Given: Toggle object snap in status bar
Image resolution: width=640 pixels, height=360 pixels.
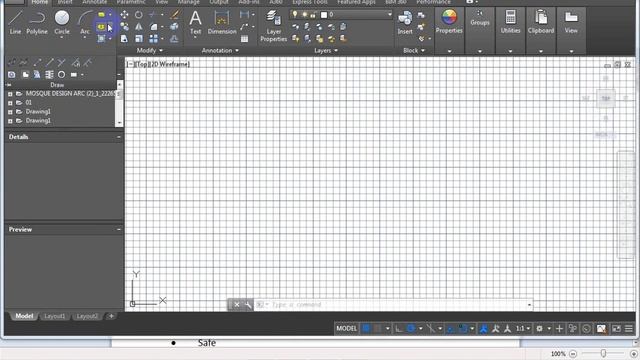Looking at the screenshot, I should pos(462,329).
